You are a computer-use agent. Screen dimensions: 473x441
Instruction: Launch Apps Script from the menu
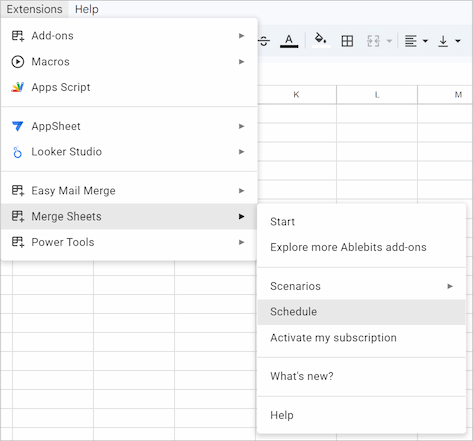click(x=129, y=87)
